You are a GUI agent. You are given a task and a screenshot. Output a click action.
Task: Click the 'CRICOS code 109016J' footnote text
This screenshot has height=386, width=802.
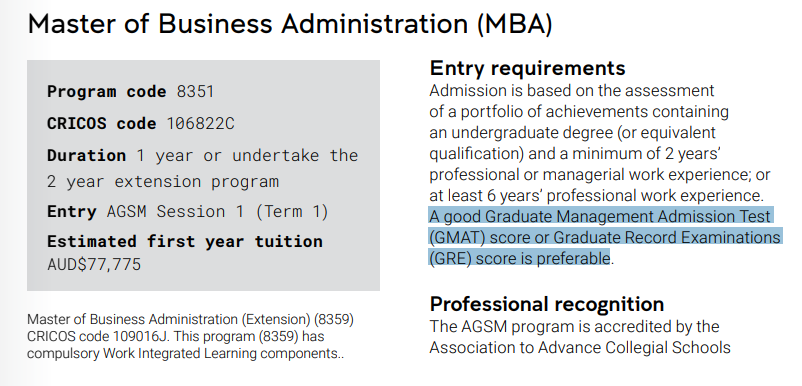tap(87, 337)
